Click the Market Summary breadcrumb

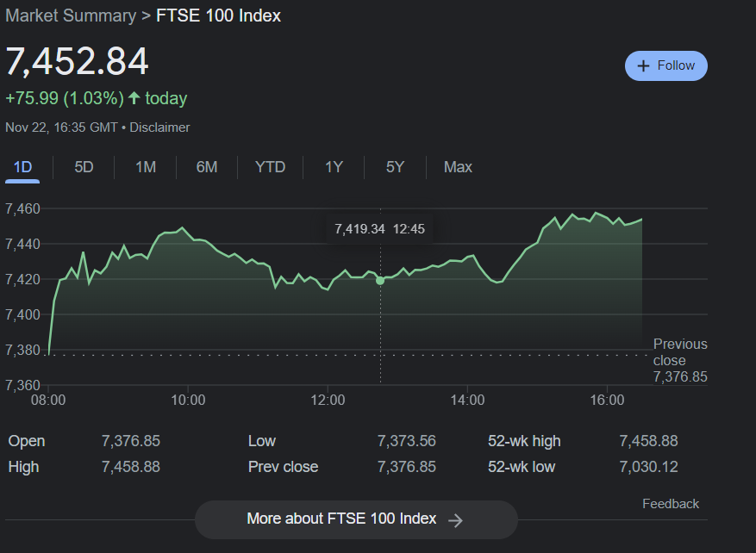tap(71, 16)
